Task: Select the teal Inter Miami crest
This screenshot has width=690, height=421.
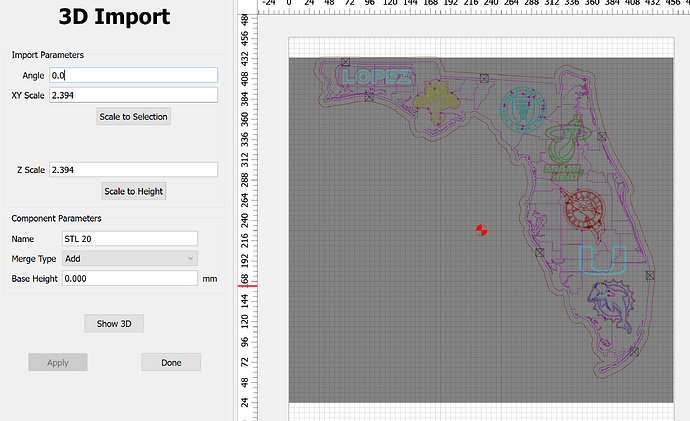Action: (520, 108)
